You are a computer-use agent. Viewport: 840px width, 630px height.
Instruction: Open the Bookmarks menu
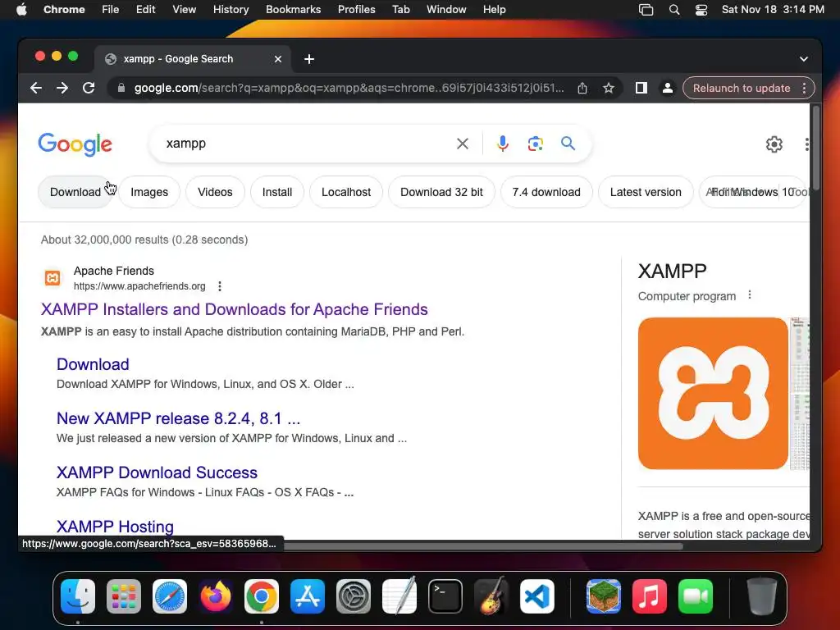293,10
